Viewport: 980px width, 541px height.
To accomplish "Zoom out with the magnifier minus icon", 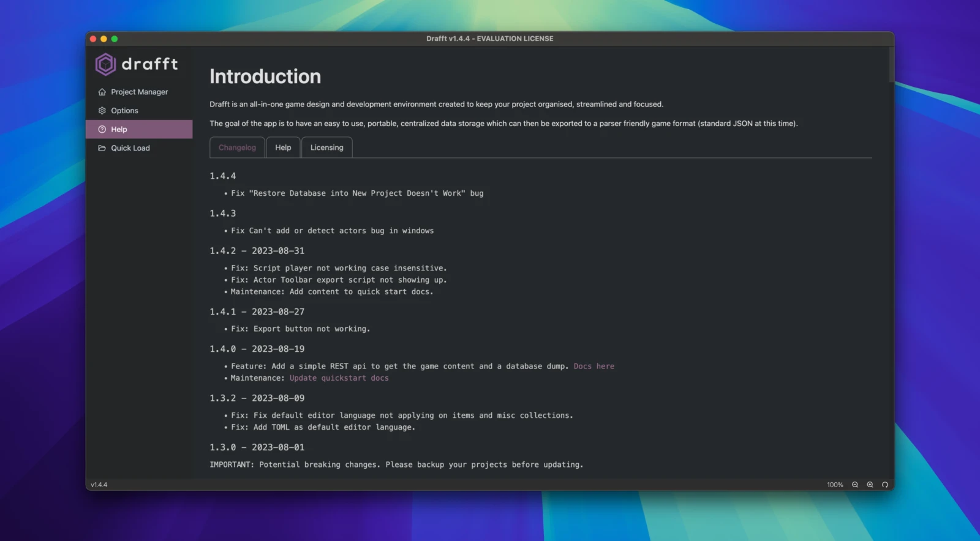I will (855, 485).
